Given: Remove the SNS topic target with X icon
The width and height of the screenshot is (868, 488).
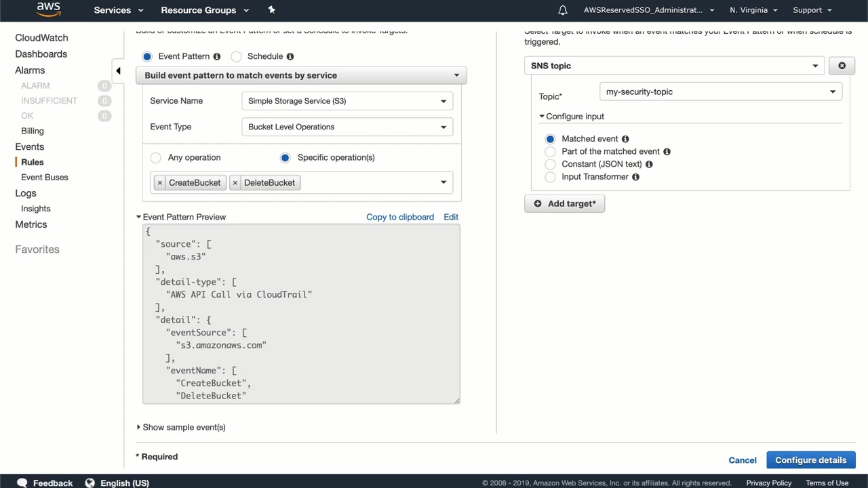Looking at the screenshot, I should (842, 66).
